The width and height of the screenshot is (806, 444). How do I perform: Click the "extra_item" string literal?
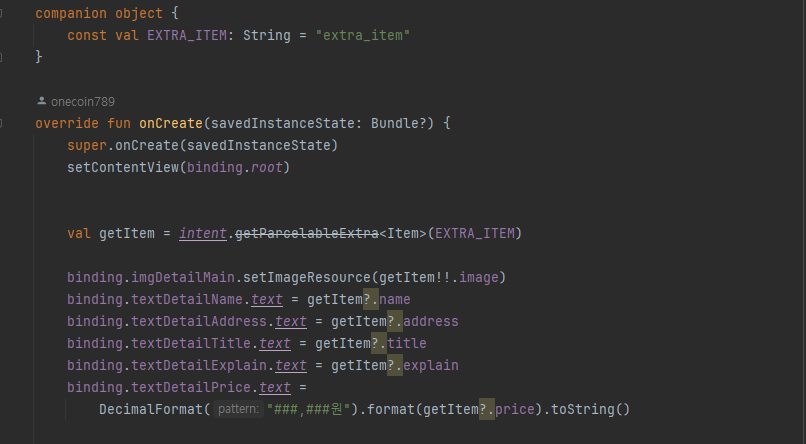tap(362, 35)
